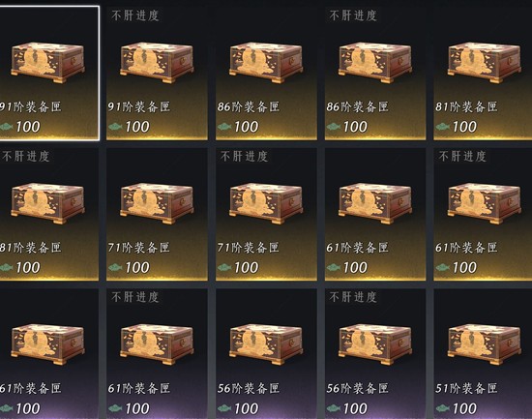Choose the 56阶 chest image tagged 不肝进度
Screen dimensions: 532x419
click(375, 344)
